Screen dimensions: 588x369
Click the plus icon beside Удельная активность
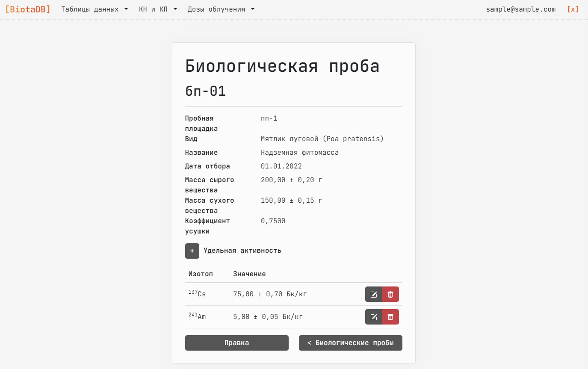coord(192,251)
